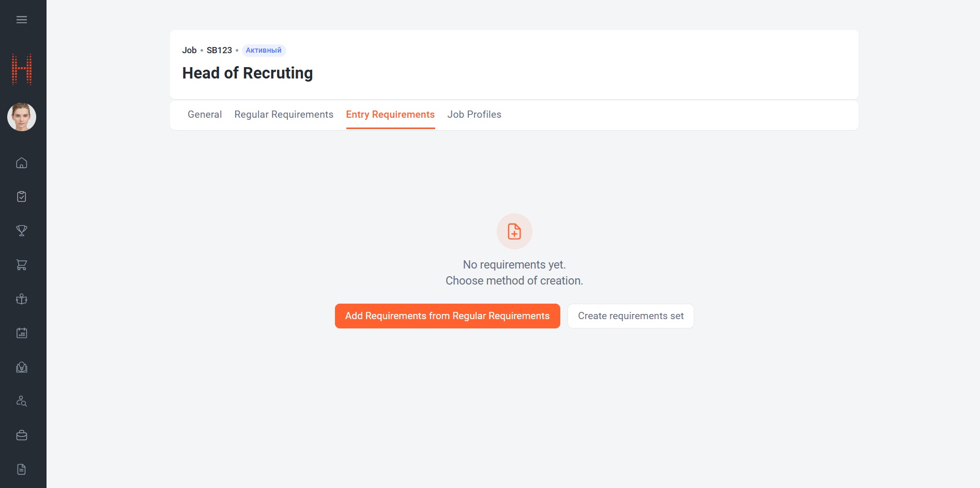Viewport: 980px width, 488px height.
Task: Open the Job Profiles tab
Action: (474, 115)
